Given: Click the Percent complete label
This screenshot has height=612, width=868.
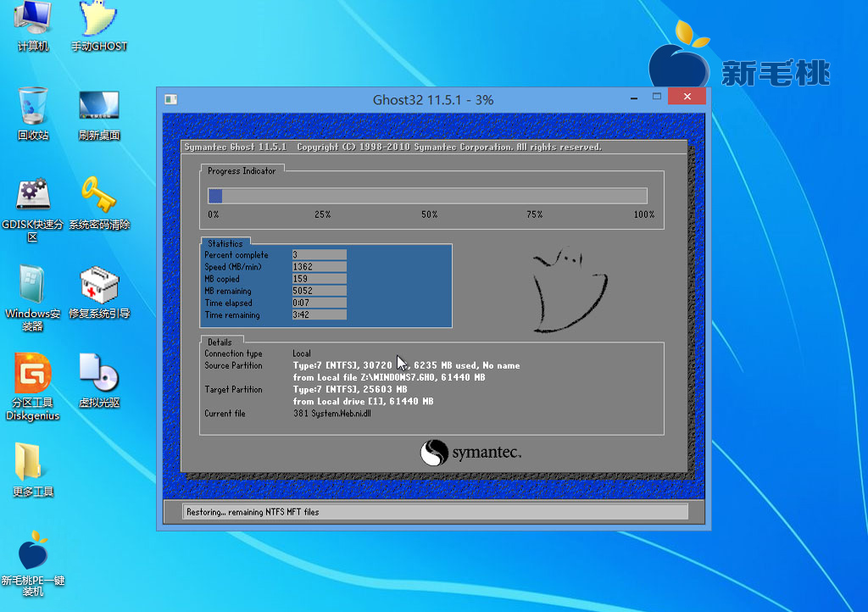Looking at the screenshot, I should point(236,255).
